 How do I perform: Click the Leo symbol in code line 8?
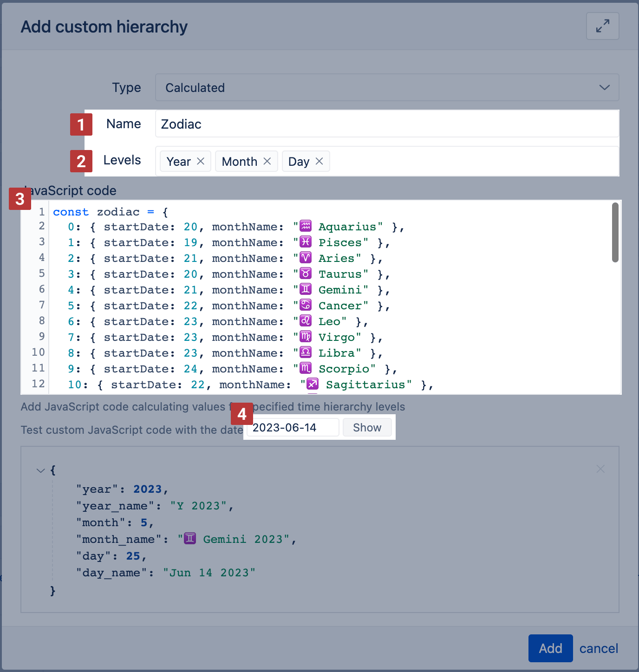306,321
